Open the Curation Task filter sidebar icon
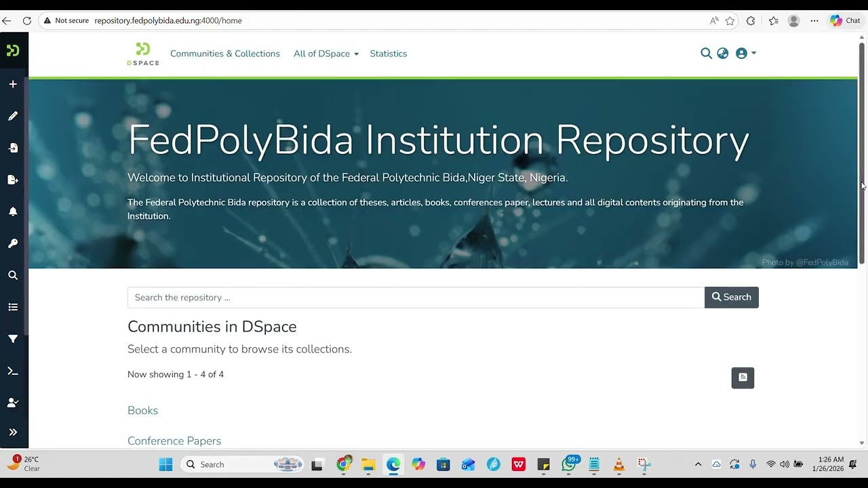This screenshot has height=488, width=868. click(x=13, y=339)
